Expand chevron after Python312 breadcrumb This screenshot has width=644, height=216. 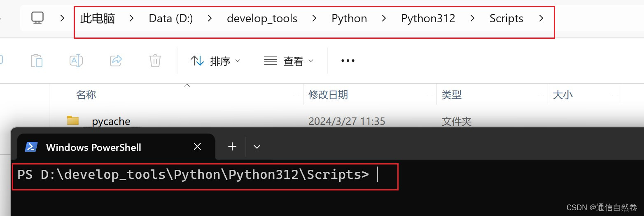coord(472,18)
